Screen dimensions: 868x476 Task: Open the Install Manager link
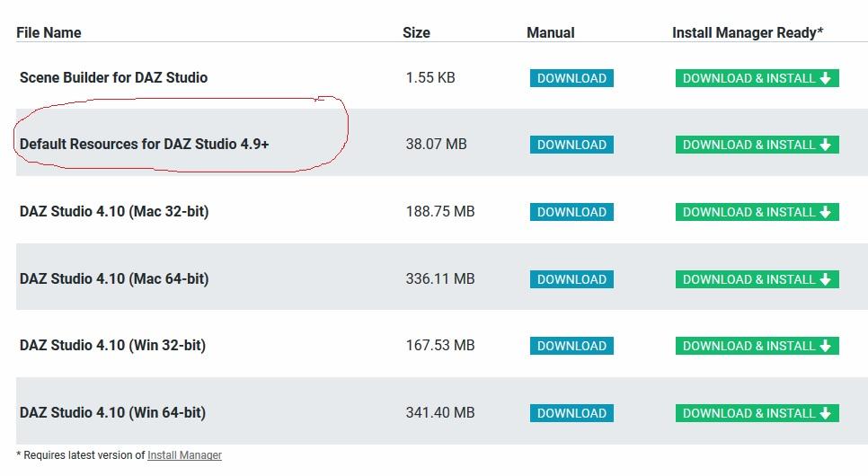point(184,455)
